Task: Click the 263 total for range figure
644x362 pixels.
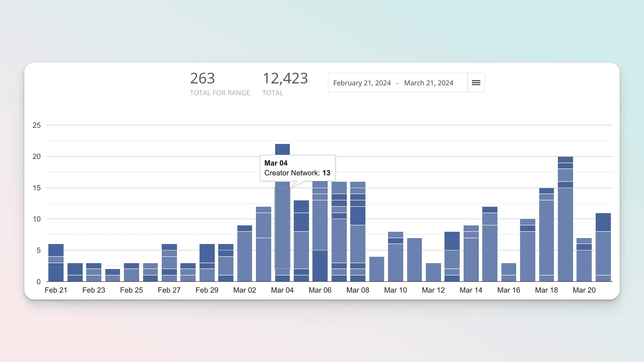Action: click(202, 78)
